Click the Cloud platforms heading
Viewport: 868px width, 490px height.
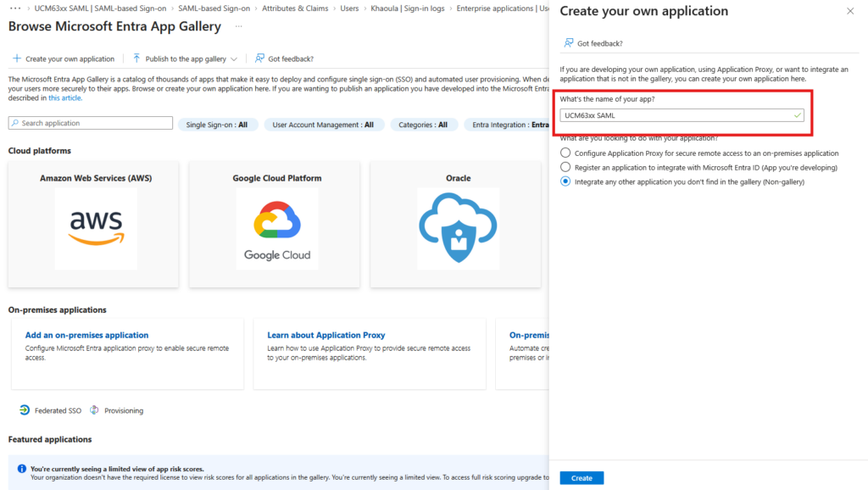coord(39,151)
